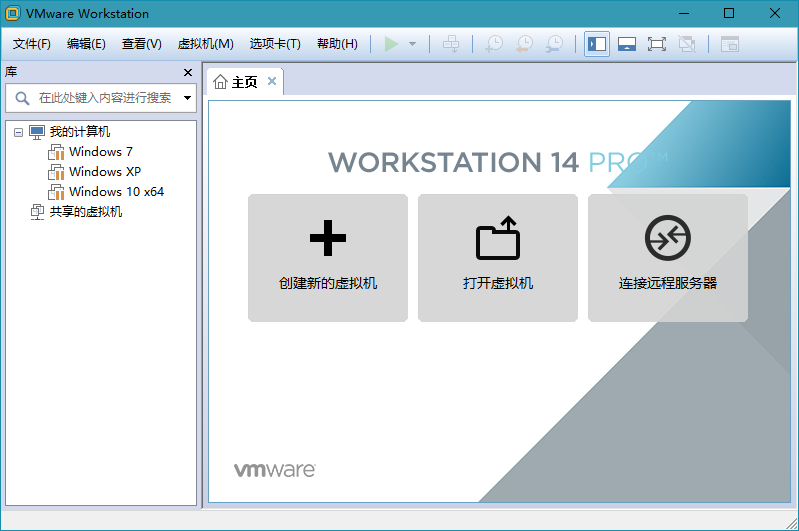
Task: Click the create new virtual machine tile
Action: coord(328,257)
